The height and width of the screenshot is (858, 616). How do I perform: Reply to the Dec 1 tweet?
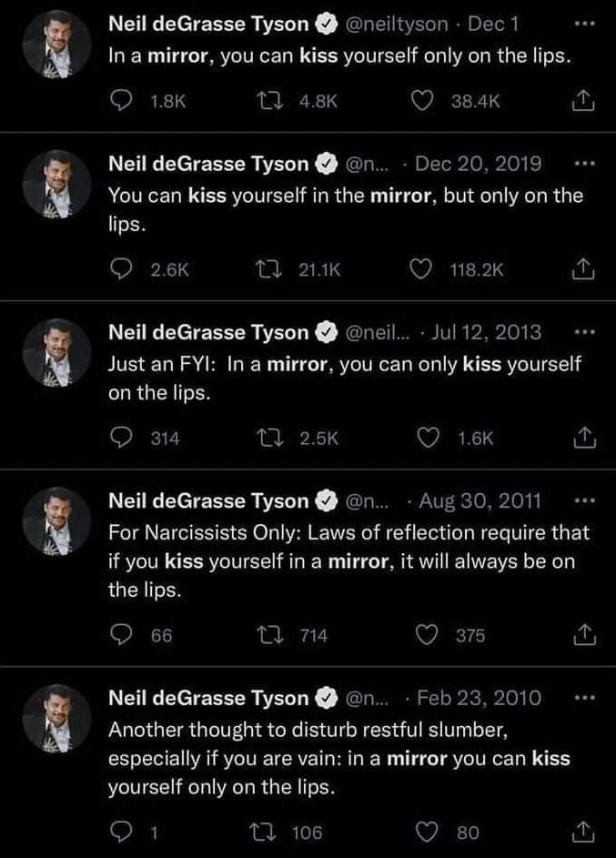121,103
